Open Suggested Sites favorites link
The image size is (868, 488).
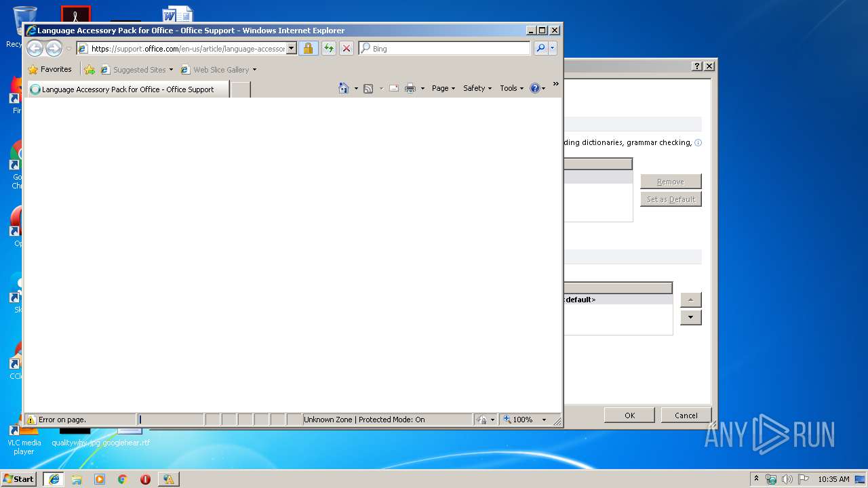pyautogui.click(x=134, y=69)
